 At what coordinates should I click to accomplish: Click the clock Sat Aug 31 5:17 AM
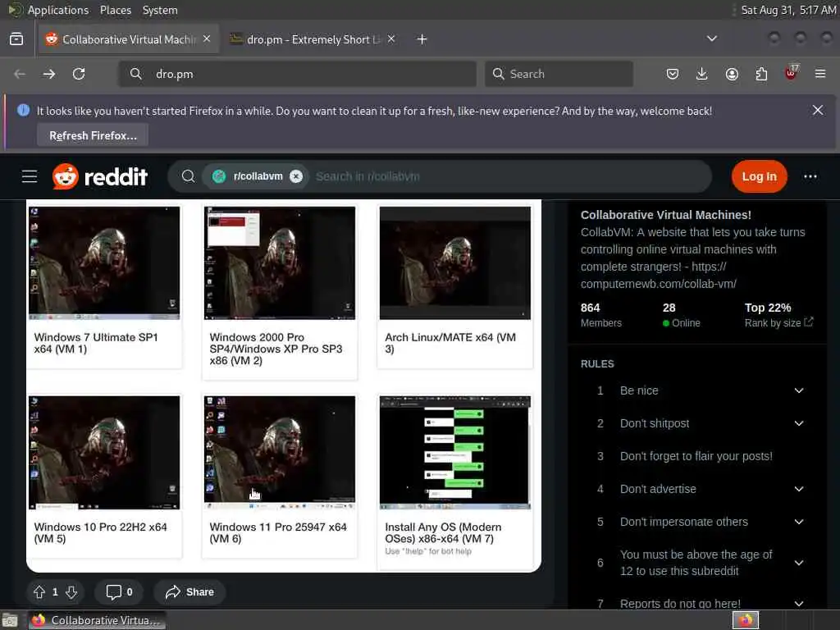788,10
